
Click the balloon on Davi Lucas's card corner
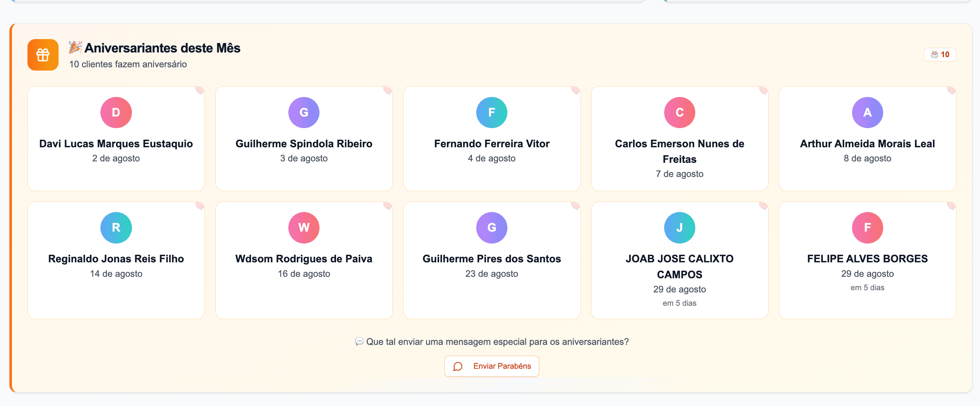click(199, 90)
